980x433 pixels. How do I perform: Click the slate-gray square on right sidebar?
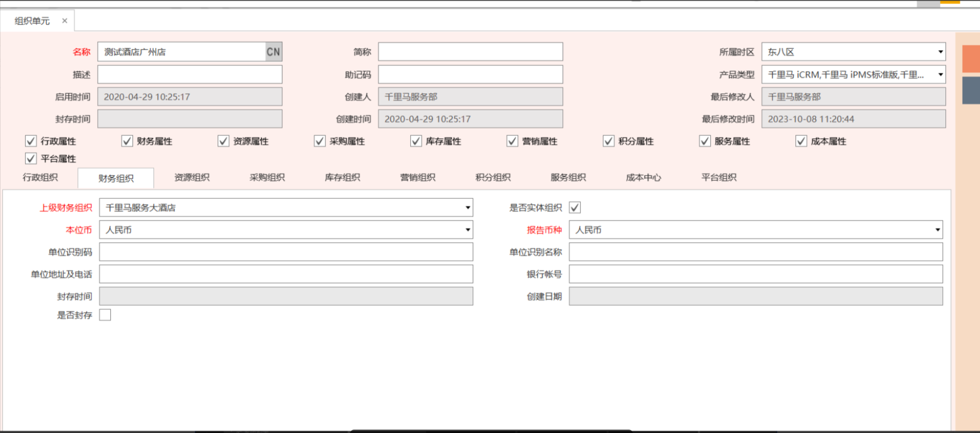(970, 90)
